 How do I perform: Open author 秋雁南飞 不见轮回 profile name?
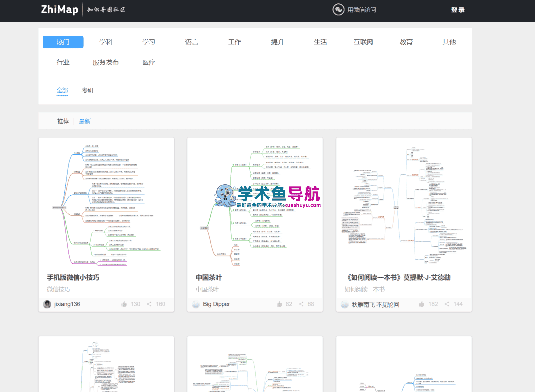pos(375,305)
